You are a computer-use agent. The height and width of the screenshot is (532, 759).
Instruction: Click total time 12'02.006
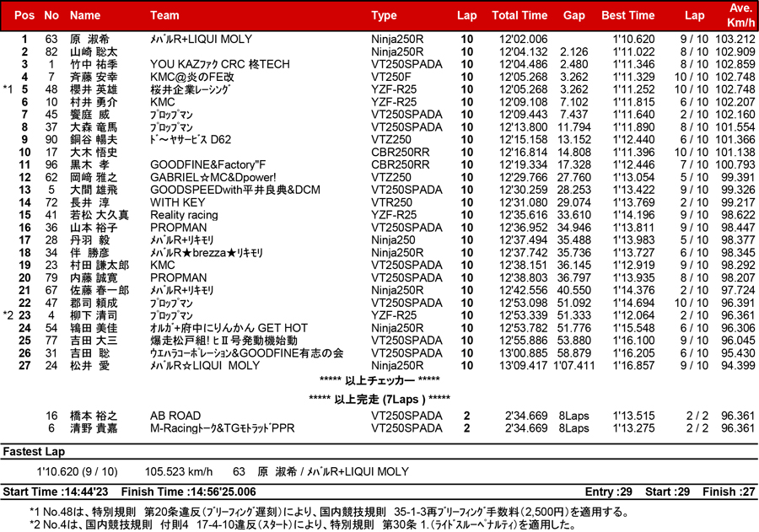pos(523,40)
